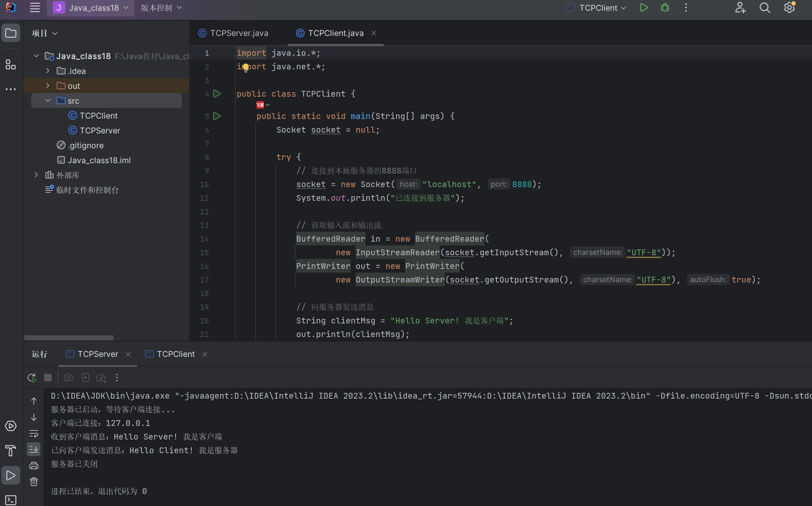
Task: Toggle soft-wrap in the console
Action: point(34,434)
